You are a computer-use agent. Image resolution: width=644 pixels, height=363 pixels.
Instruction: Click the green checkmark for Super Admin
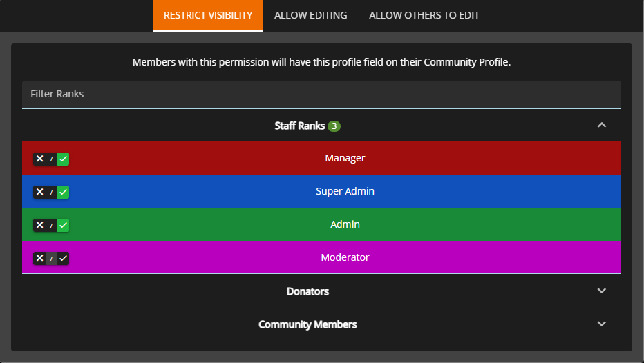click(x=63, y=192)
